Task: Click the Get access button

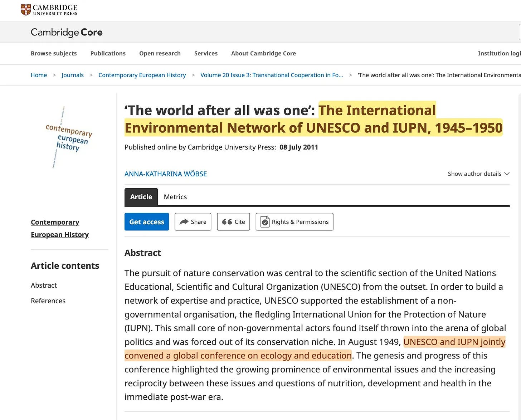Action: point(147,222)
